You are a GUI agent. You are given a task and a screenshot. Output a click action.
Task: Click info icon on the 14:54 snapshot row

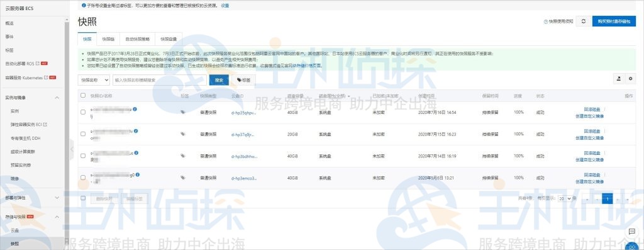point(135,109)
